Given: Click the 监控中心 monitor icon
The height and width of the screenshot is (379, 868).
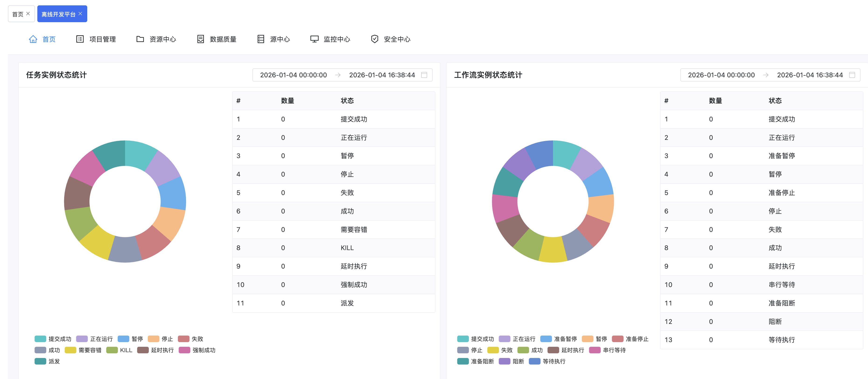Looking at the screenshot, I should (314, 39).
